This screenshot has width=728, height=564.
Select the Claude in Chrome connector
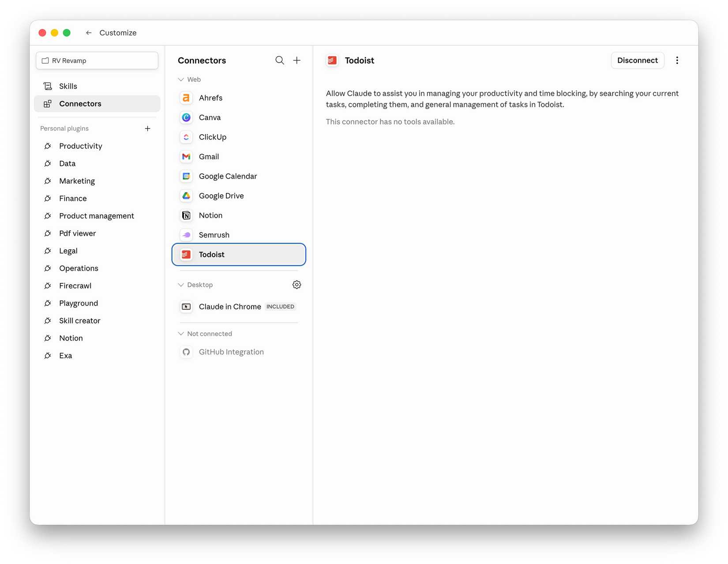pyautogui.click(x=239, y=307)
